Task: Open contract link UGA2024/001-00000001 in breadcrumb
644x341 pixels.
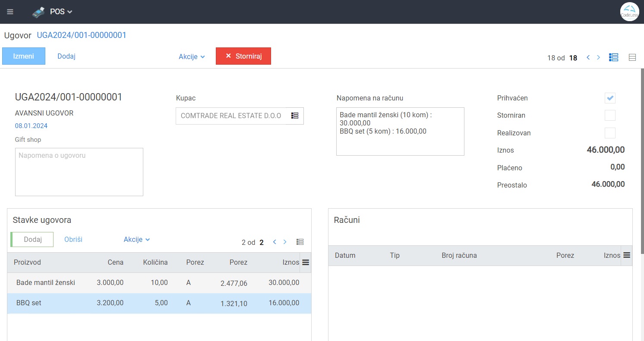Action: [82, 35]
